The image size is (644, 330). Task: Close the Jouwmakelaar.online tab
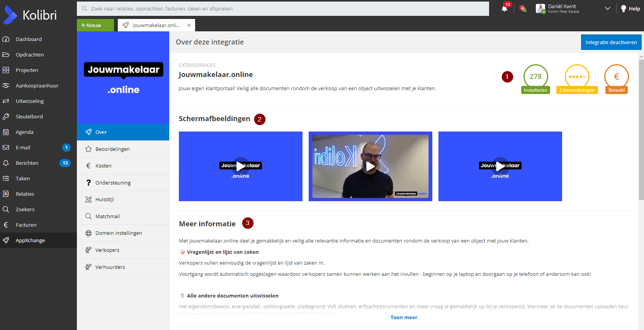coord(189,25)
